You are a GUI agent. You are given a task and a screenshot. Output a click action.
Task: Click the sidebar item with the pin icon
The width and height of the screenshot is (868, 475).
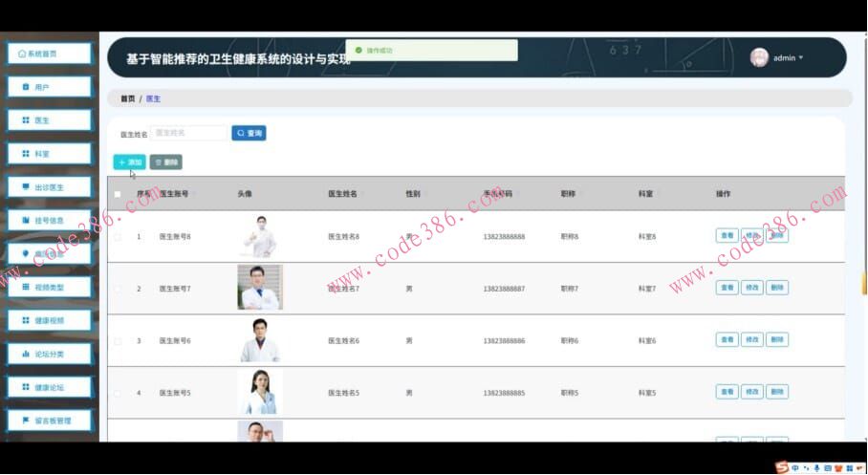coord(50,253)
